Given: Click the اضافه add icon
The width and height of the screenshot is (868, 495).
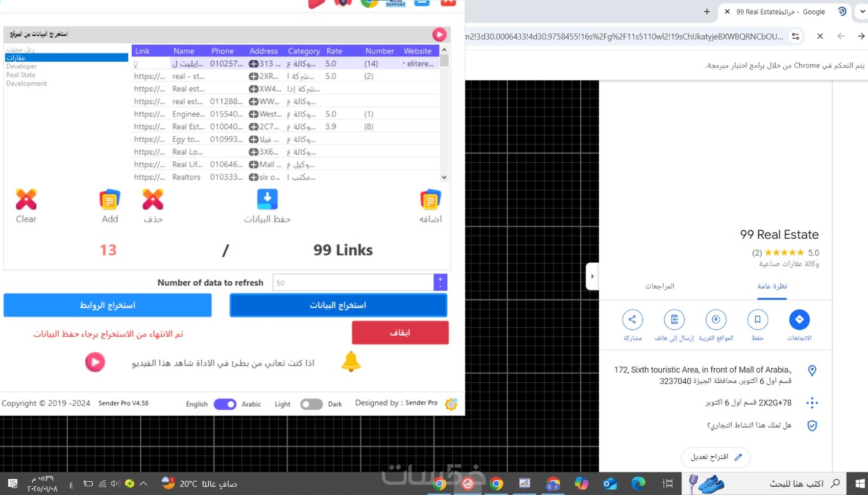Looking at the screenshot, I should (430, 200).
